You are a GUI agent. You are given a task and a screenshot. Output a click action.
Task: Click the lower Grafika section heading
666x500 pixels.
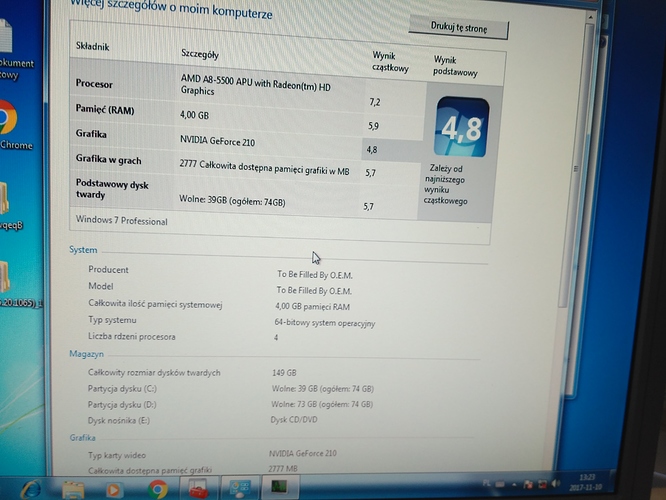click(82, 438)
